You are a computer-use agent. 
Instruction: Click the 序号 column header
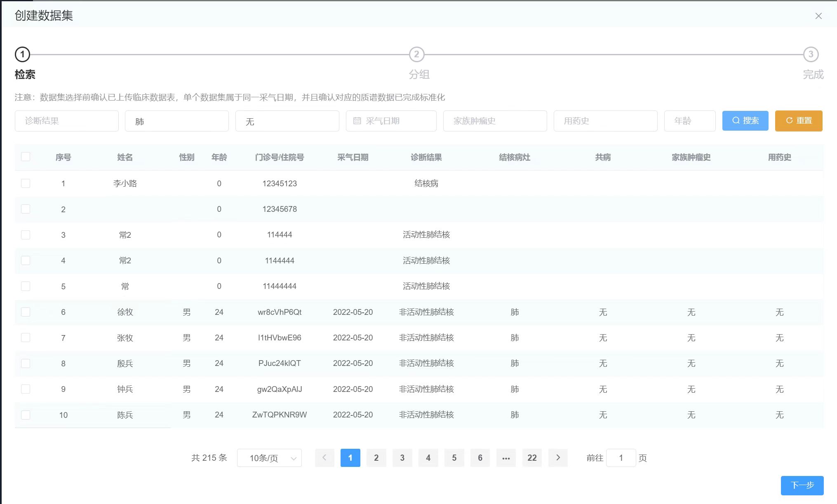[63, 157]
